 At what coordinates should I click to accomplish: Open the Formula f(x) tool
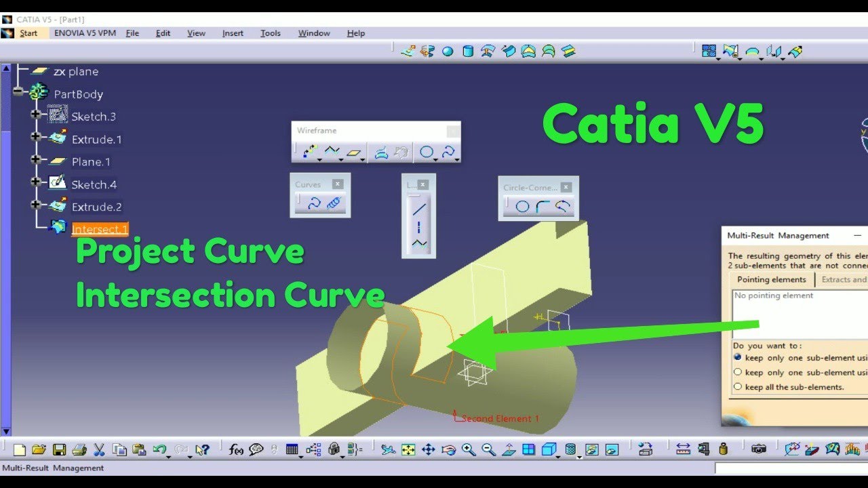(x=236, y=449)
